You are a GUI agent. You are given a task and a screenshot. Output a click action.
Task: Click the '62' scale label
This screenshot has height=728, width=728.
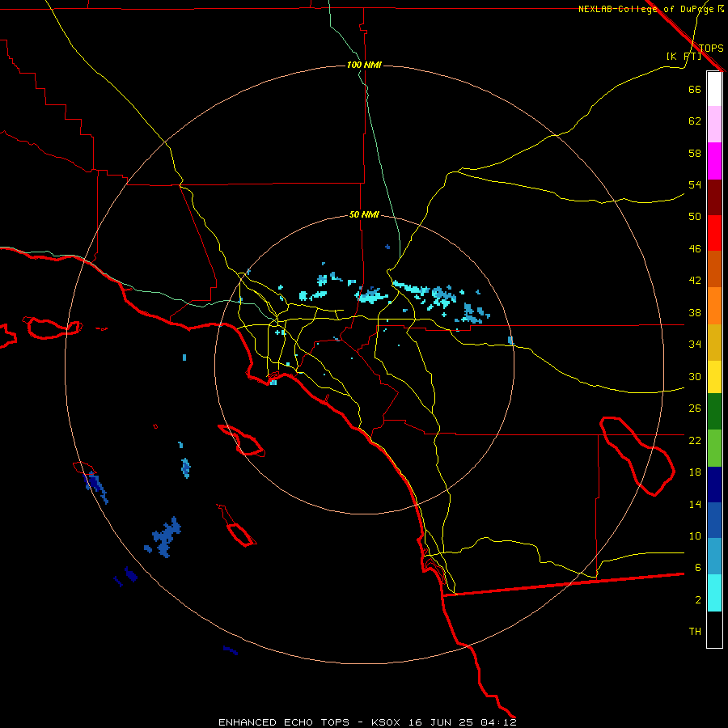click(x=695, y=121)
